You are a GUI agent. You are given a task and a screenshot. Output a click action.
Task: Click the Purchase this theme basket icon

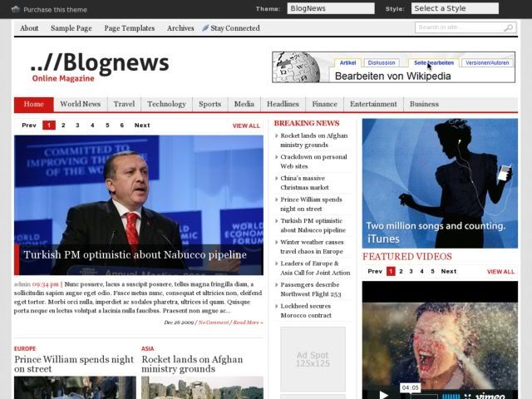16,9
